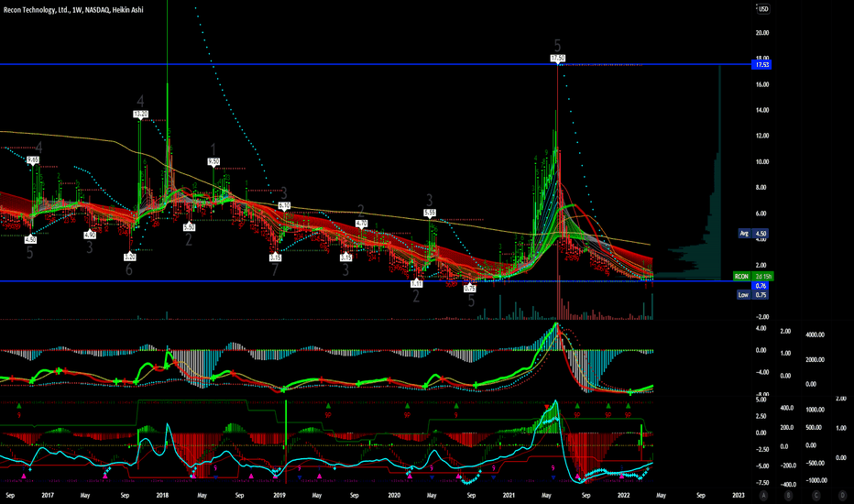This screenshot has width=854, height=504.
Task: Select scale button B on the bottom axis
Action: (x=788, y=495)
